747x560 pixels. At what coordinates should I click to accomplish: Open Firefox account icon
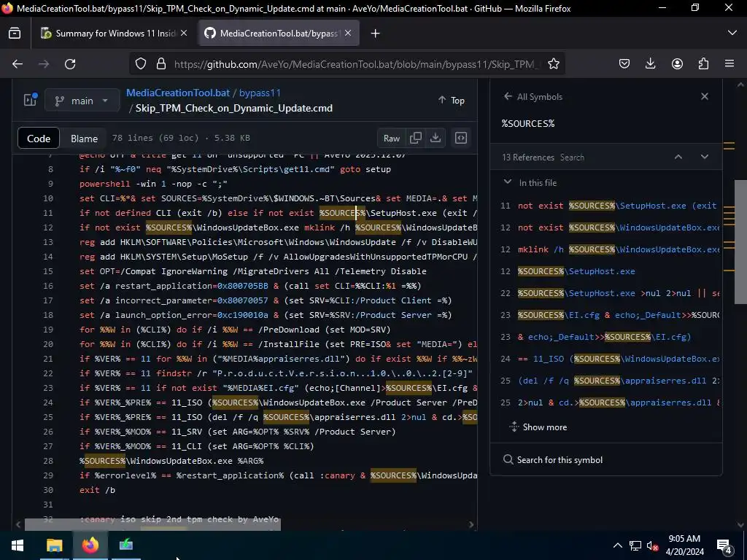click(x=677, y=64)
